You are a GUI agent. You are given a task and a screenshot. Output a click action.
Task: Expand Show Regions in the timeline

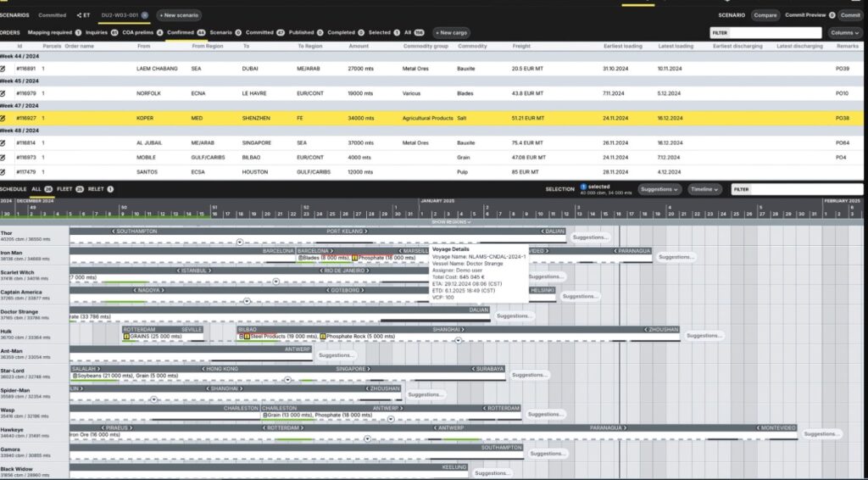pos(450,222)
